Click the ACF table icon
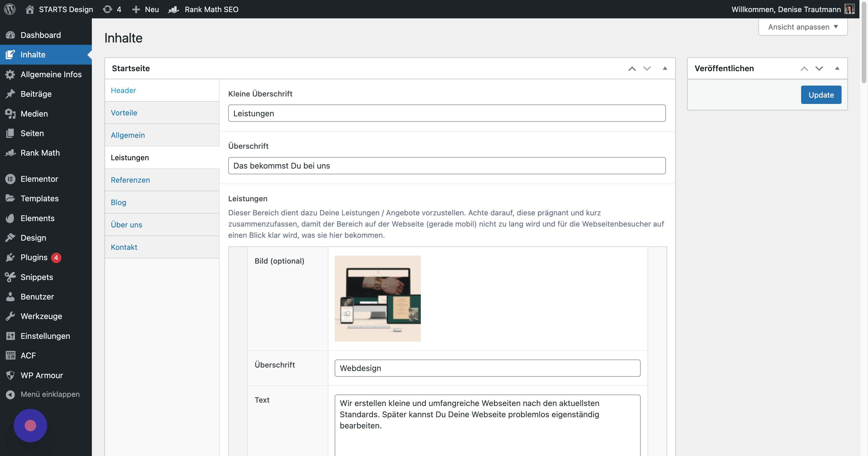 [x=10, y=355]
